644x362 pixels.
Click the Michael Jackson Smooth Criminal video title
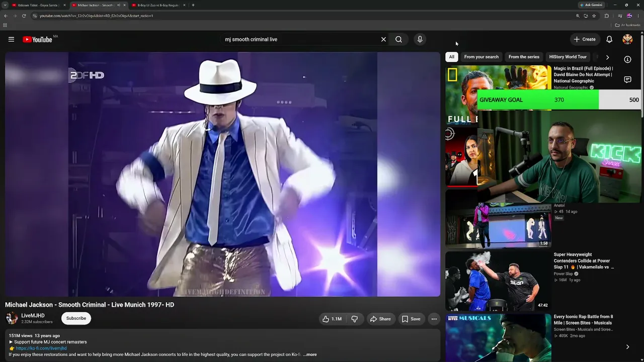point(90,305)
